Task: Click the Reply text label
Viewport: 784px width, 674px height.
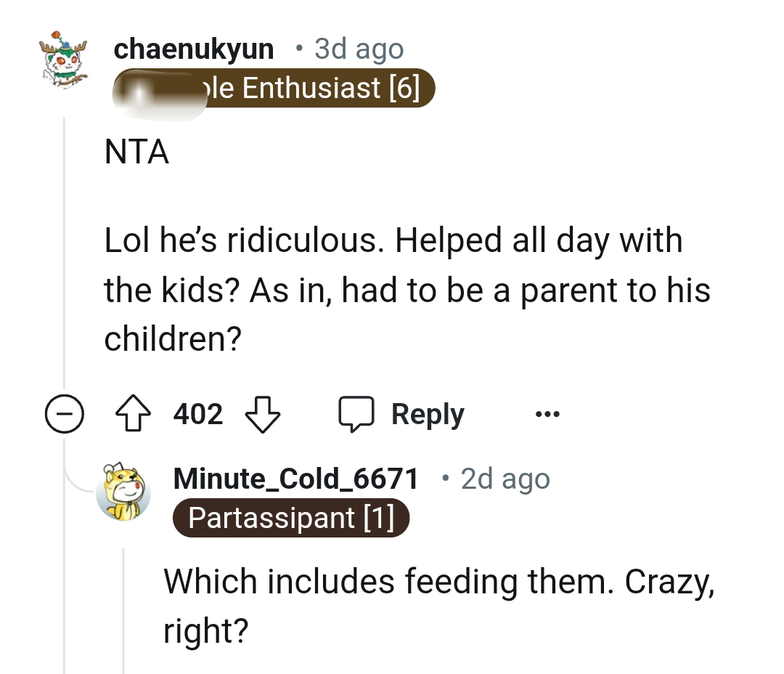Action: pyautogui.click(x=427, y=413)
